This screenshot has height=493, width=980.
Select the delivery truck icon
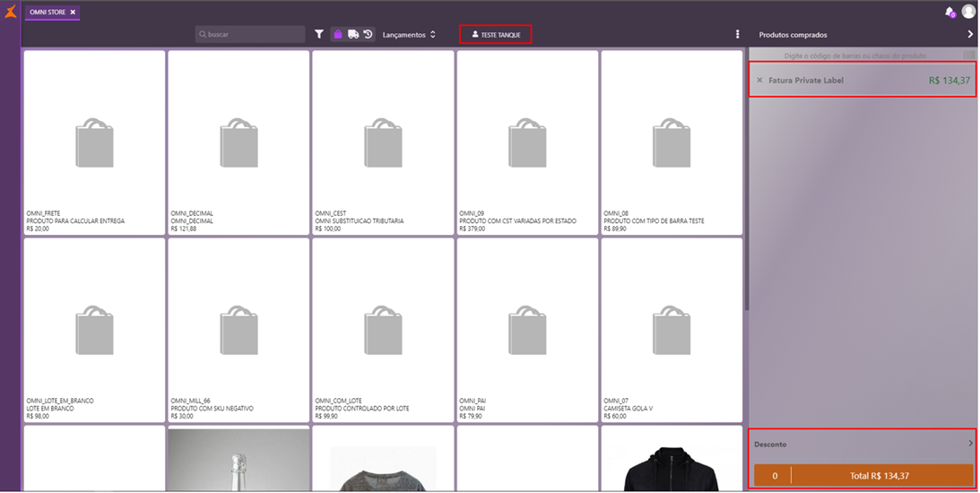(x=353, y=34)
